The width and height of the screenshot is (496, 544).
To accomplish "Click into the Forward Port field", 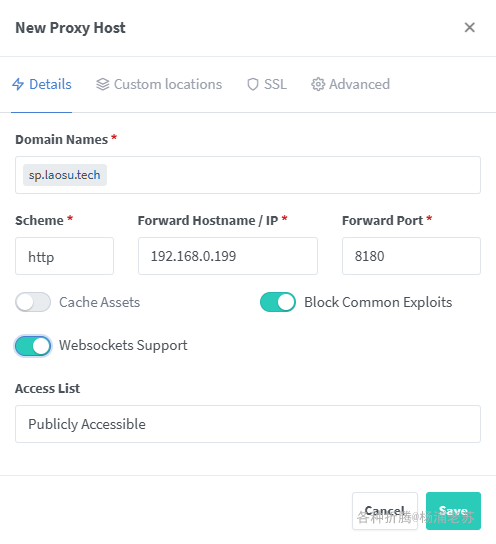I will [411, 256].
